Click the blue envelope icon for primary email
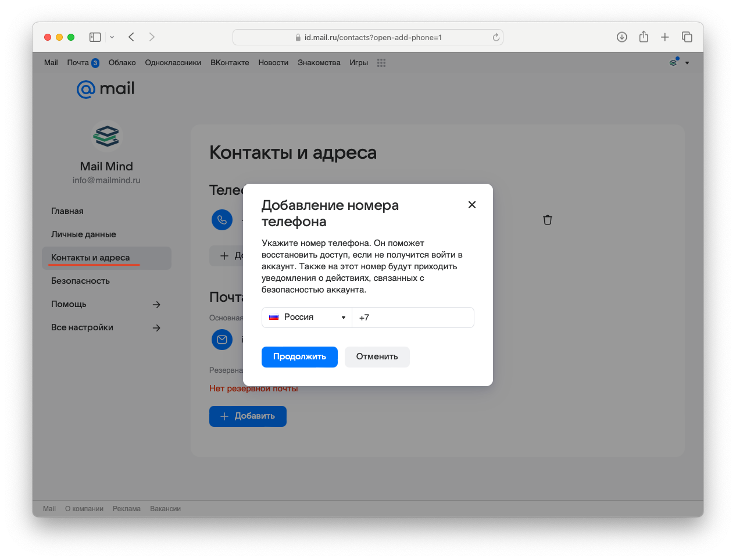 pos(221,340)
